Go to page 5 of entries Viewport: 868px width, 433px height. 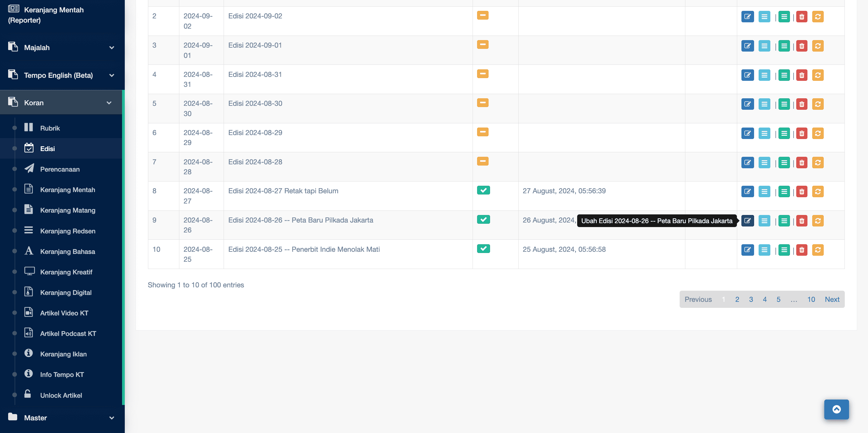pyautogui.click(x=778, y=299)
